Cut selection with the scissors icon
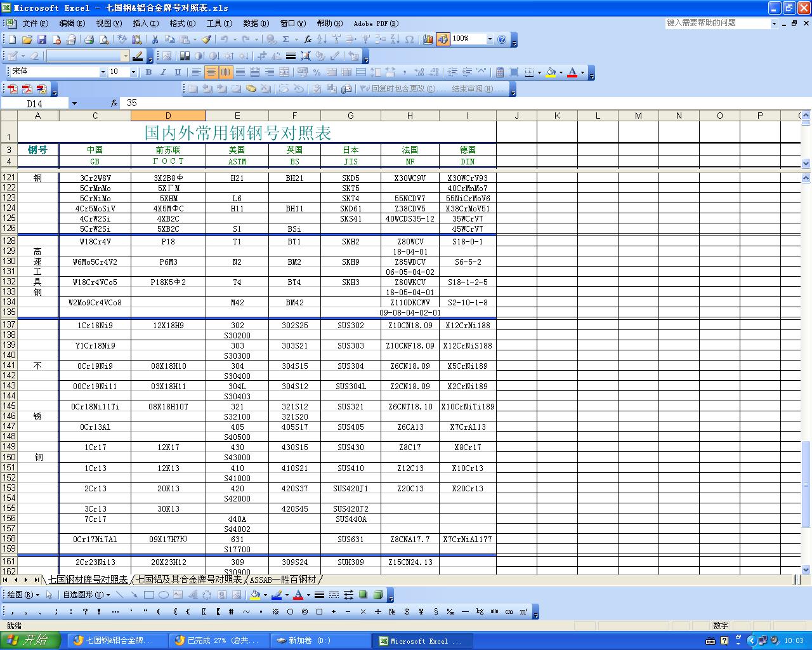 [154, 39]
